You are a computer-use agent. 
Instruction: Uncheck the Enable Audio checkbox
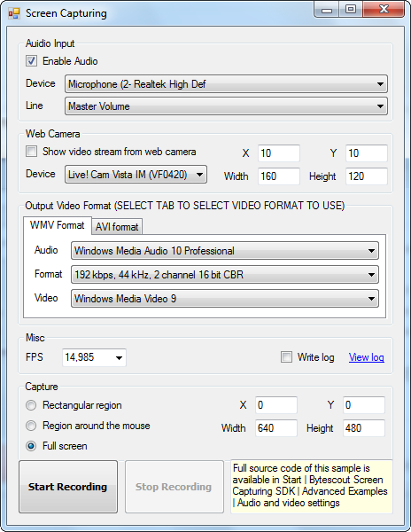click(x=32, y=61)
